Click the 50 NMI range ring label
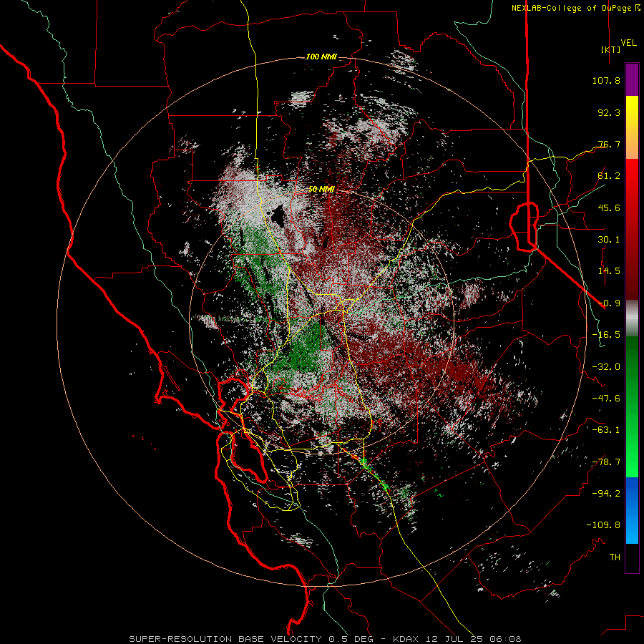644x644 pixels. click(321, 190)
